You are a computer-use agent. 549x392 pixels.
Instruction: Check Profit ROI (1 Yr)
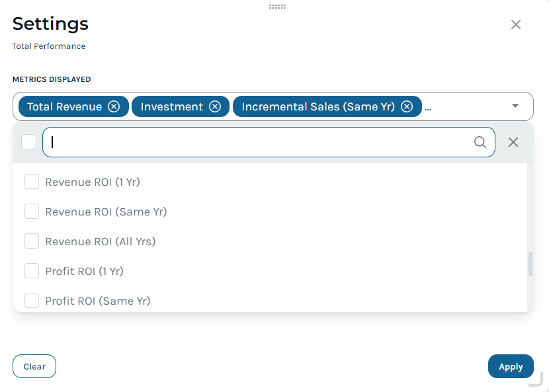pos(32,271)
